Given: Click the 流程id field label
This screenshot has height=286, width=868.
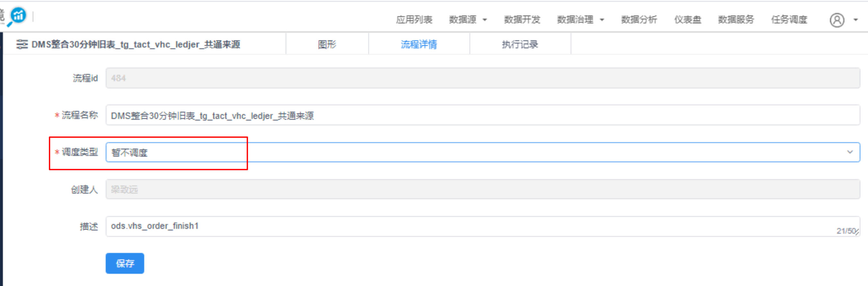Looking at the screenshot, I should [x=85, y=78].
